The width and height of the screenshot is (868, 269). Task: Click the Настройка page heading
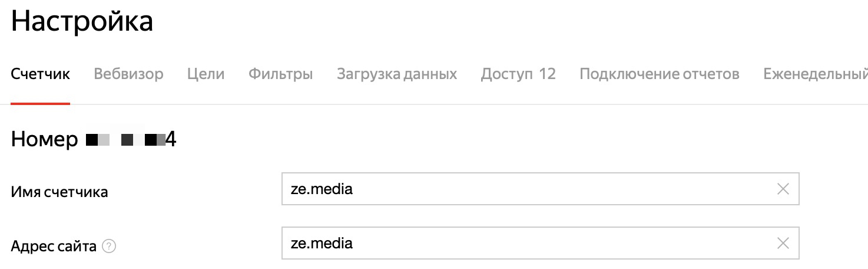tap(82, 22)
